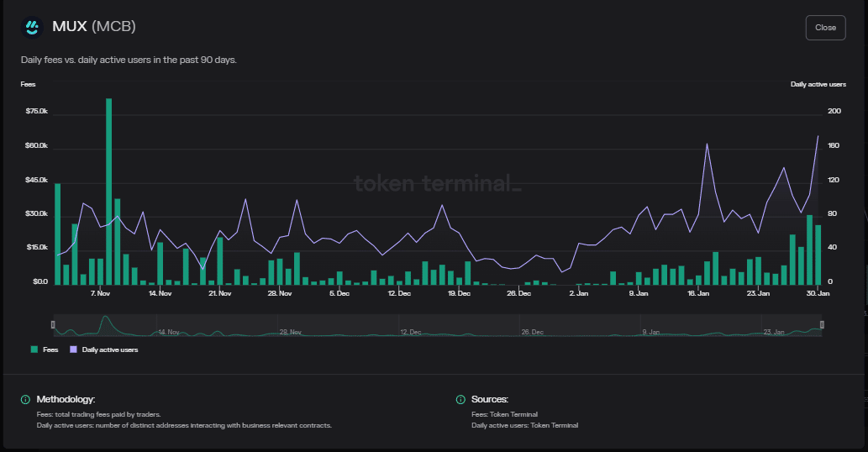The width and height of the screenshot is (868, 452).
Task: Click the Daily active users axis title
Action: point(818,85)
